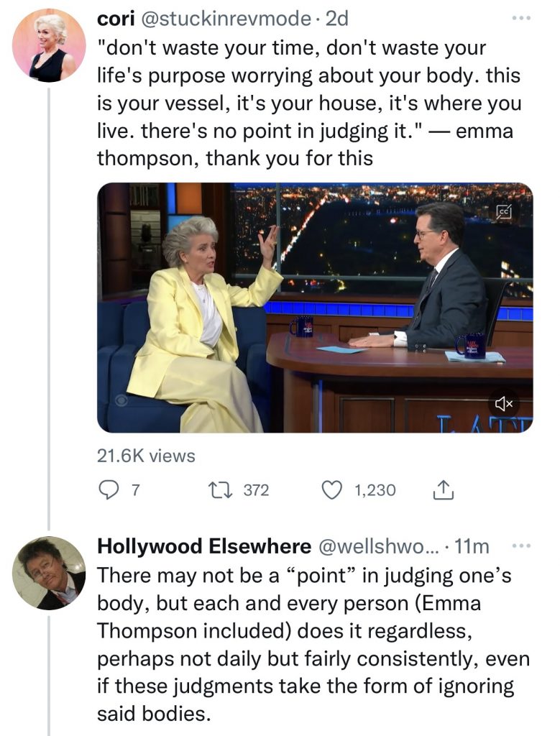The height and width of the screenshot is (736, 560).
Task: Open cori's tweet quote text
Action: (309, 103)
